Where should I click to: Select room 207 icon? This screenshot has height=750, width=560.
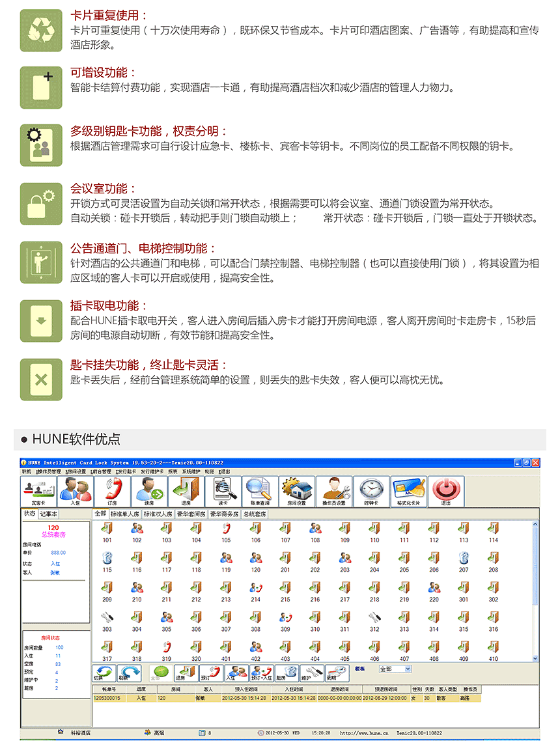click(464, 558)
